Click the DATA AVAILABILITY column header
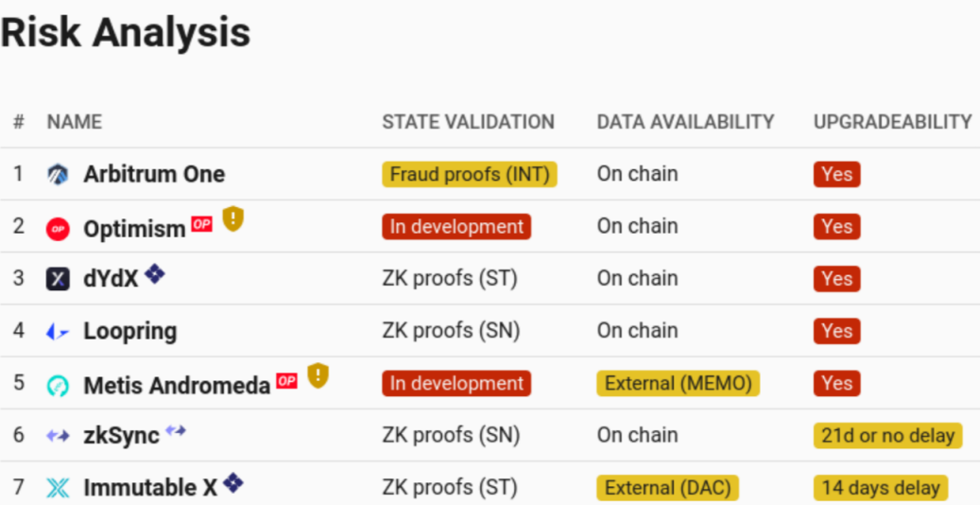 point(685,122)
